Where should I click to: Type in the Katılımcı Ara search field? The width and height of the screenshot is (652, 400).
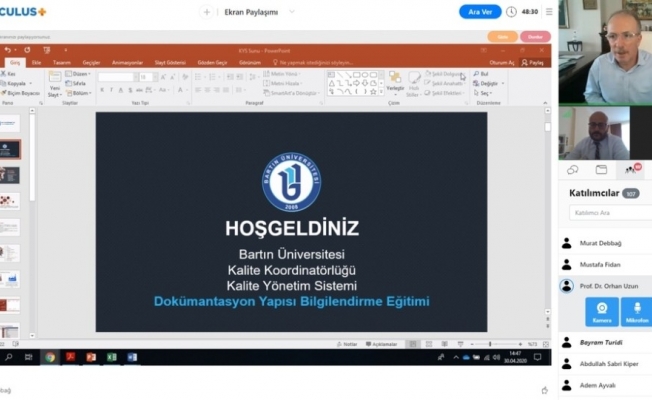pyautogui.click(x=608, y=213)
